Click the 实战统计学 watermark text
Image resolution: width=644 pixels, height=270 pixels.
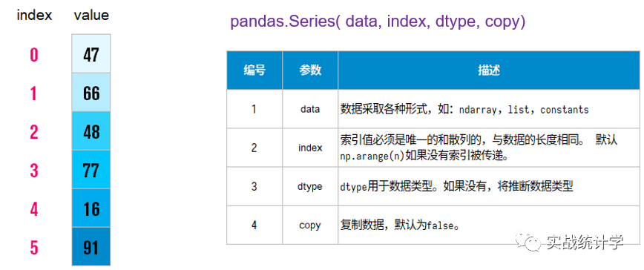point(585,243)
